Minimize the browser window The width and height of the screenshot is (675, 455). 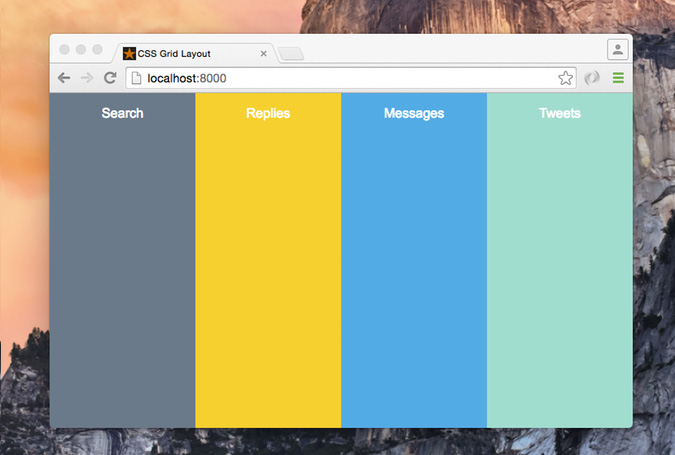coord(81,49)
